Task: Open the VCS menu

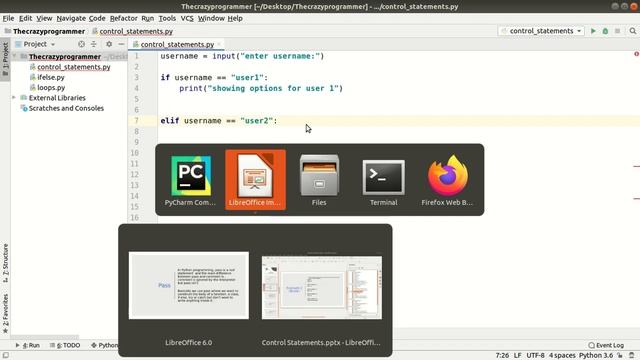Action: pyautogui.click(x=187, y=18)
